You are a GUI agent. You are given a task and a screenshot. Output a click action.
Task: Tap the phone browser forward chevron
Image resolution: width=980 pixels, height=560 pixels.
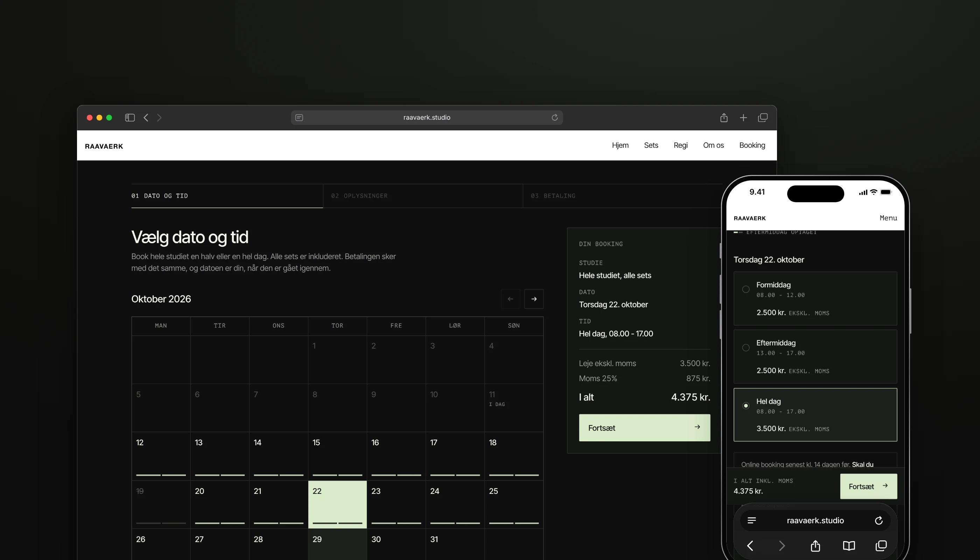tap(782, 546)
